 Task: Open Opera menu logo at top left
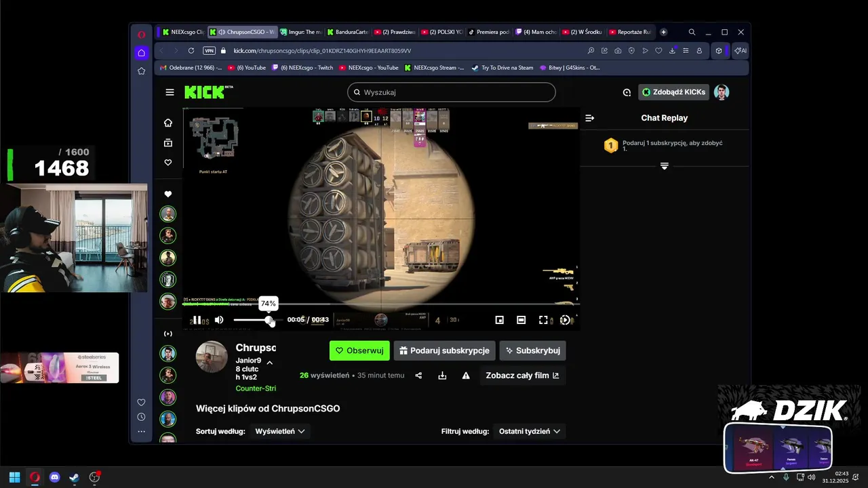tap(141, 35)
